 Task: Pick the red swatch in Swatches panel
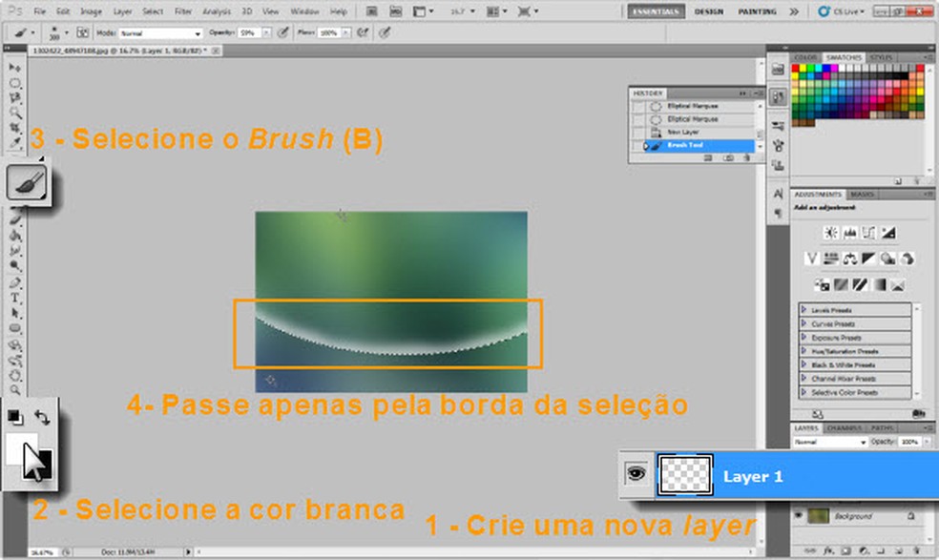795,69
